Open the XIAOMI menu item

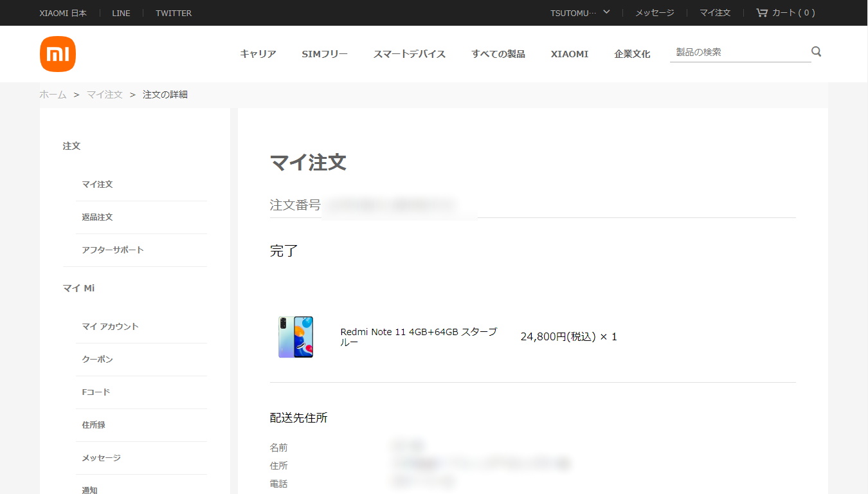(x=570, y=54)
